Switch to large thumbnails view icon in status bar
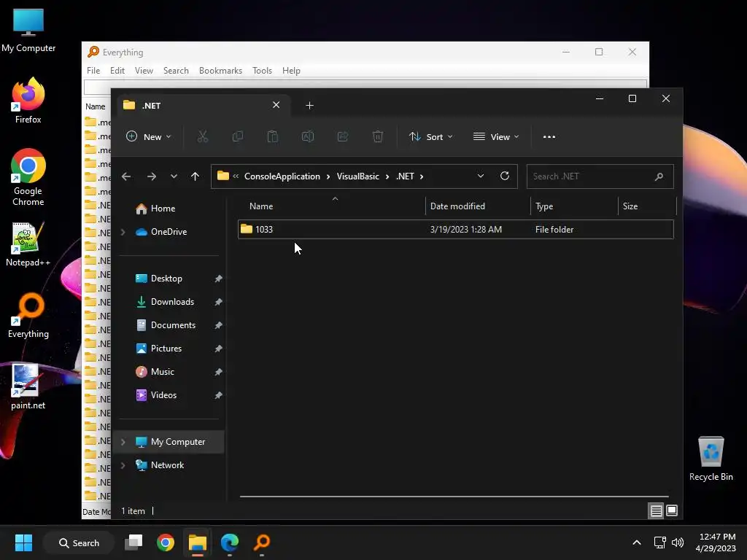Image resolution: width=747 pixels, height=560 pixels. [x=672, y=511]
